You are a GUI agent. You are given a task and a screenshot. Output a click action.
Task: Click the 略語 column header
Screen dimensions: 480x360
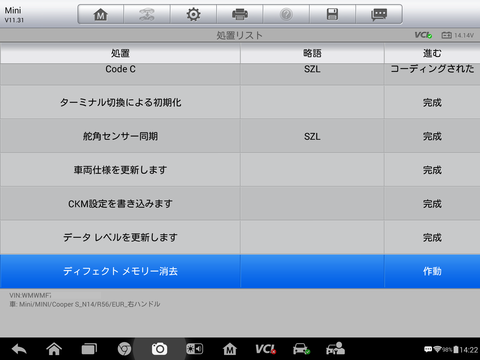pos(312,53)
